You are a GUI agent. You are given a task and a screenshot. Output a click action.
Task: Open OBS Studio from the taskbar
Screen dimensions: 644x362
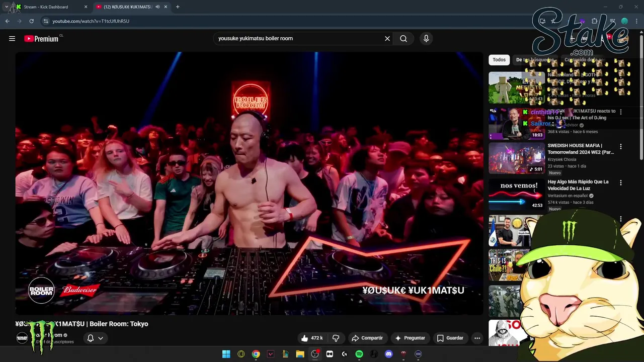(315, 354)
